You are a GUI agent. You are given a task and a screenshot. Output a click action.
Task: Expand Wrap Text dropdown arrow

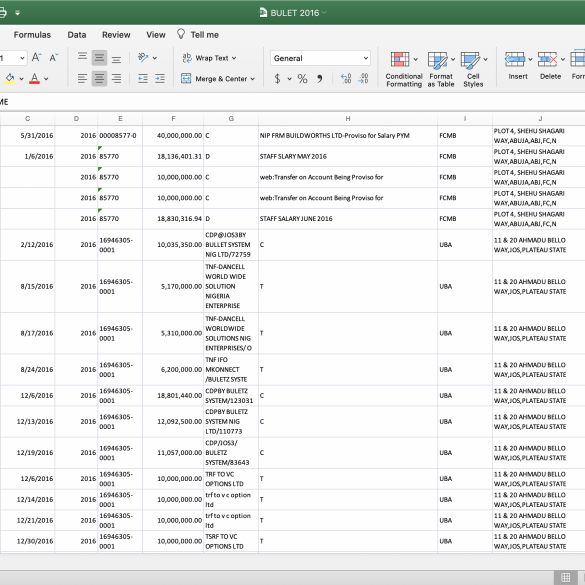pyautogui.click(x=234, y=58)
